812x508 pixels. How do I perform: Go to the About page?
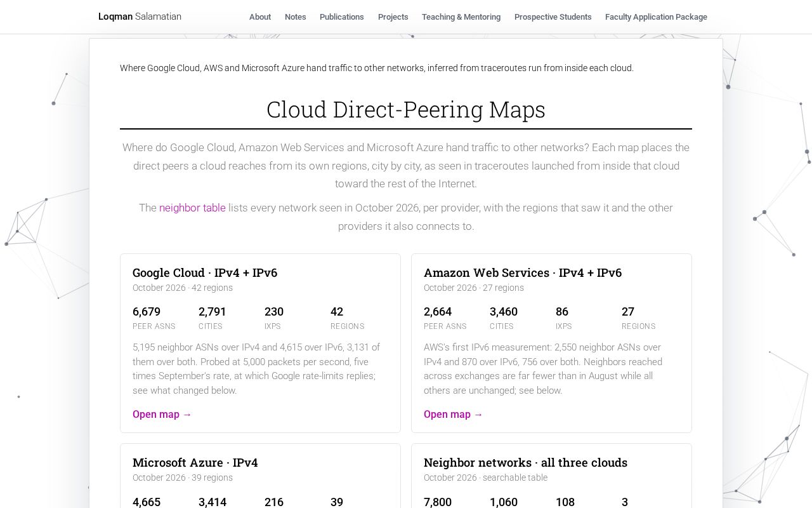point(260,17)
